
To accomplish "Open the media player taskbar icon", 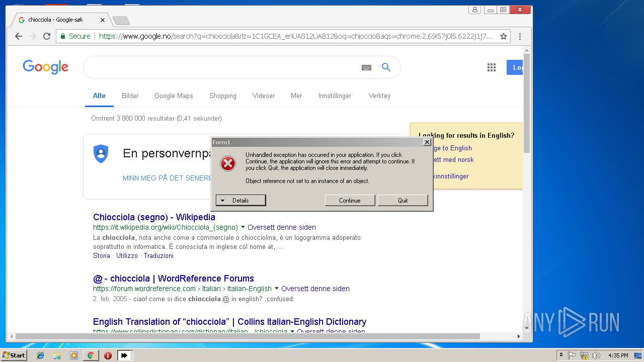I will [x=74, y=355].
